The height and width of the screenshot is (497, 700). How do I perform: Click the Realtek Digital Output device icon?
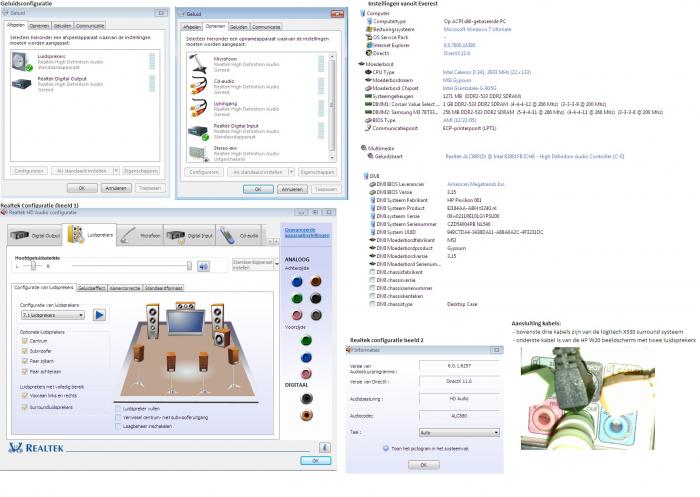pyautogui.click(x=21, y=84)
